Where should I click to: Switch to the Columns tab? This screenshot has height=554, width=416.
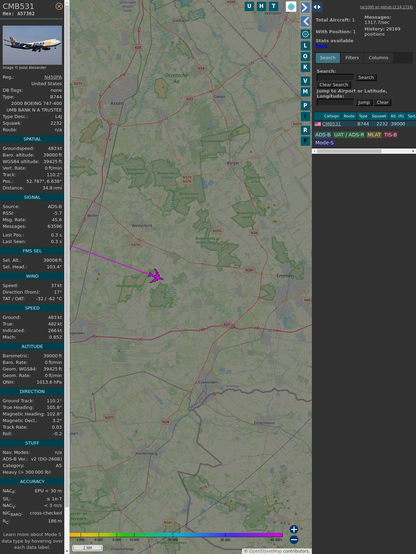(x=378, y=58)
